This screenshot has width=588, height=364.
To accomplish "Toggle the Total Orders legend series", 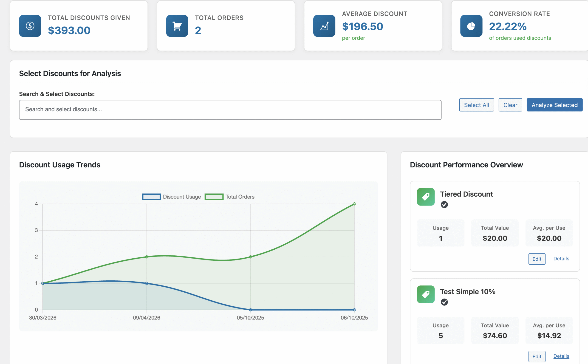I will pyautogui.click(x=229, y=197).
